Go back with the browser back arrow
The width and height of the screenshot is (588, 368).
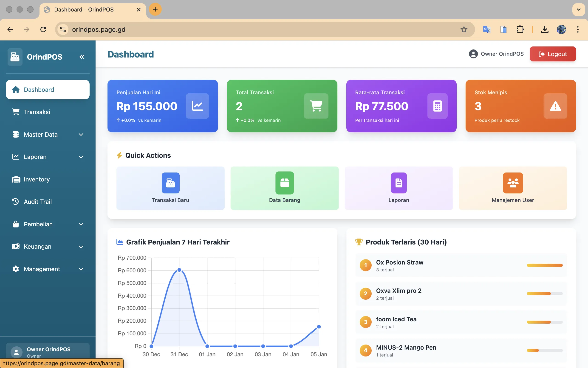pos(10,29)
